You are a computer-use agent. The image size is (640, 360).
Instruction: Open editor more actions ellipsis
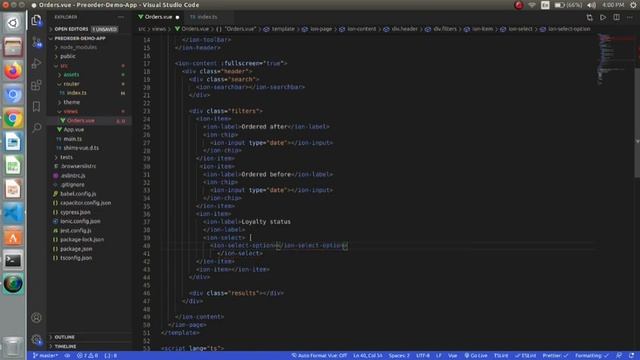tap(630, 17)
